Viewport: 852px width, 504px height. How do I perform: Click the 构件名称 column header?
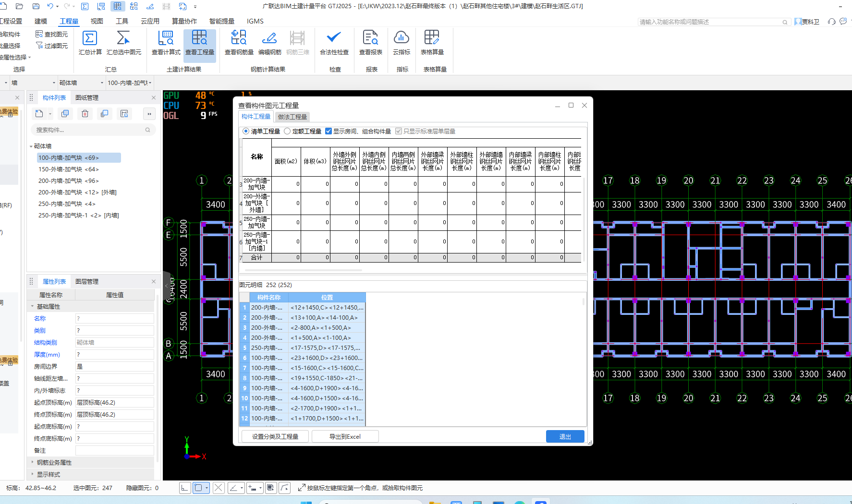click(268, 297)
